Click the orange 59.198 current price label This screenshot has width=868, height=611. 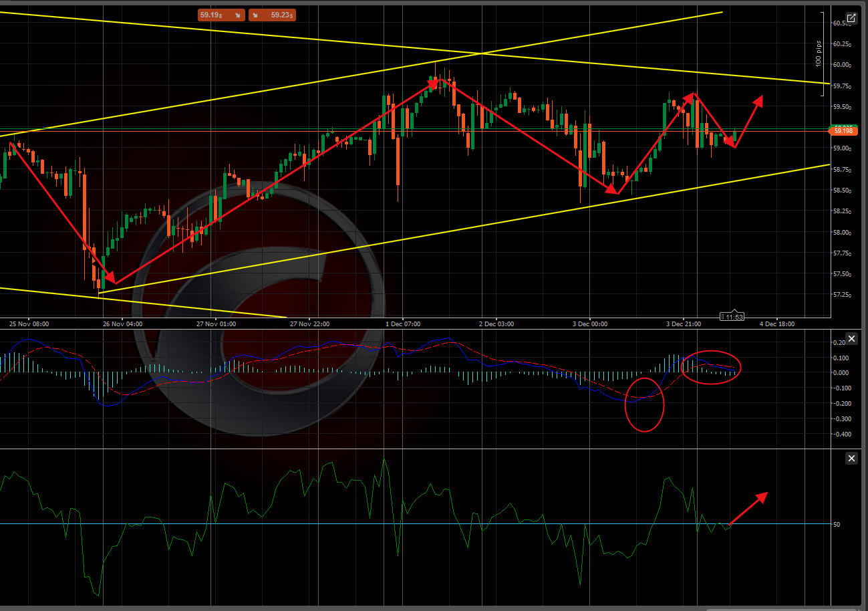[x=842, y=132]
